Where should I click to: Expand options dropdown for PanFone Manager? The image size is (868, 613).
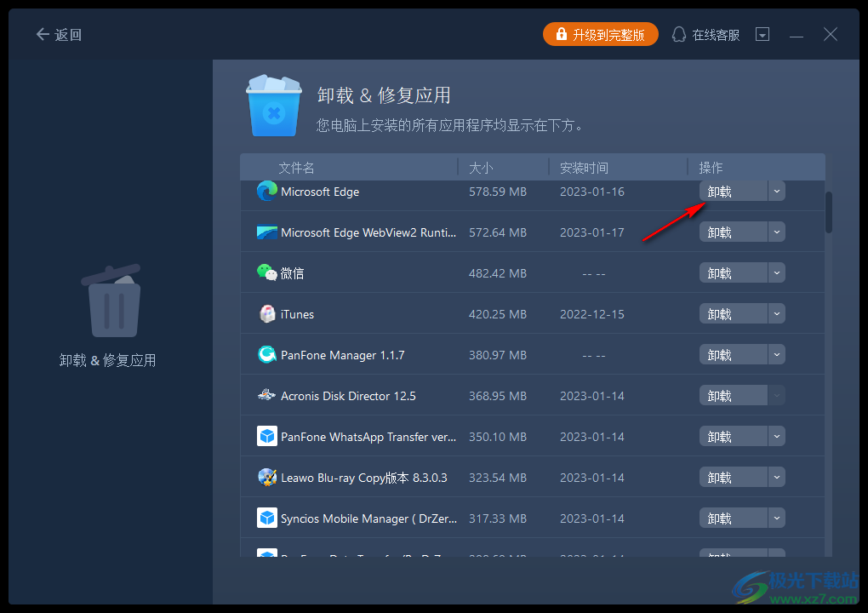pyautogui.click(x=777, y=355)
